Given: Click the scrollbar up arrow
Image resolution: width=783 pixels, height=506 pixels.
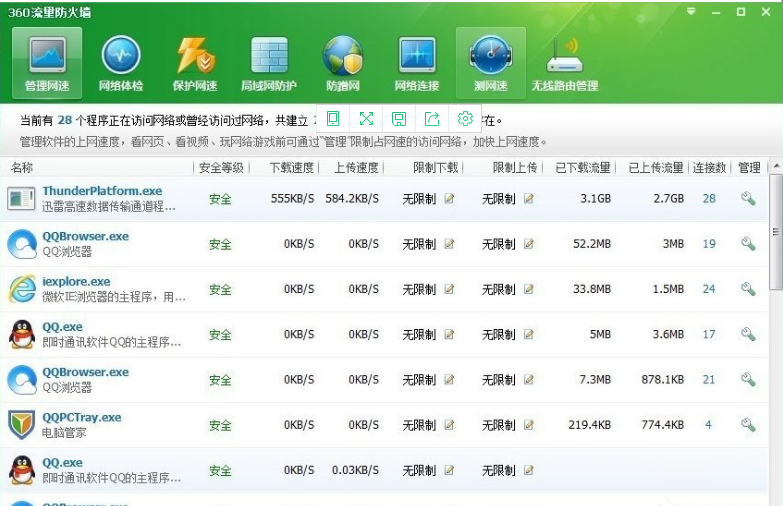Looking at the screenshot, I should 776,165.
